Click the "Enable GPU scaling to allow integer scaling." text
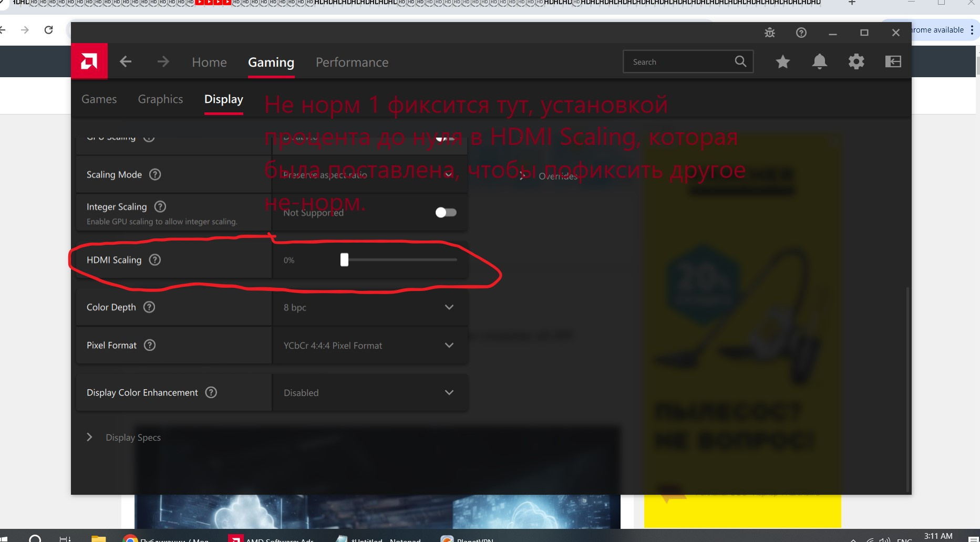Viewport: 980px width, 542px height. click(162, 222)
